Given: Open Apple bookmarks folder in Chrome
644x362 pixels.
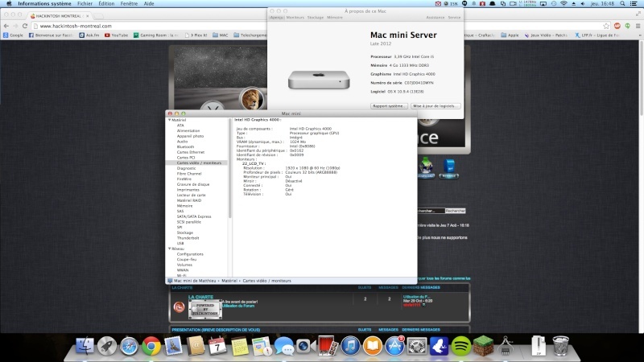Looking at the screenshot, I should point(510,35).
